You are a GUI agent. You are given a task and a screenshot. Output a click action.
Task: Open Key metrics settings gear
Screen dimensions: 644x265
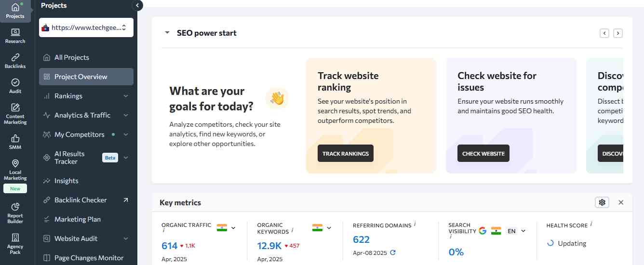click(x=602, y=202)
